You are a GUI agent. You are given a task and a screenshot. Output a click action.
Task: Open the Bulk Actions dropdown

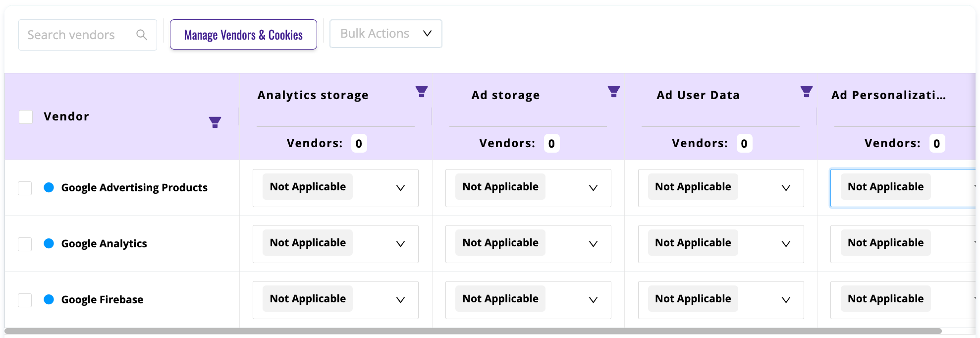point(386,34)
